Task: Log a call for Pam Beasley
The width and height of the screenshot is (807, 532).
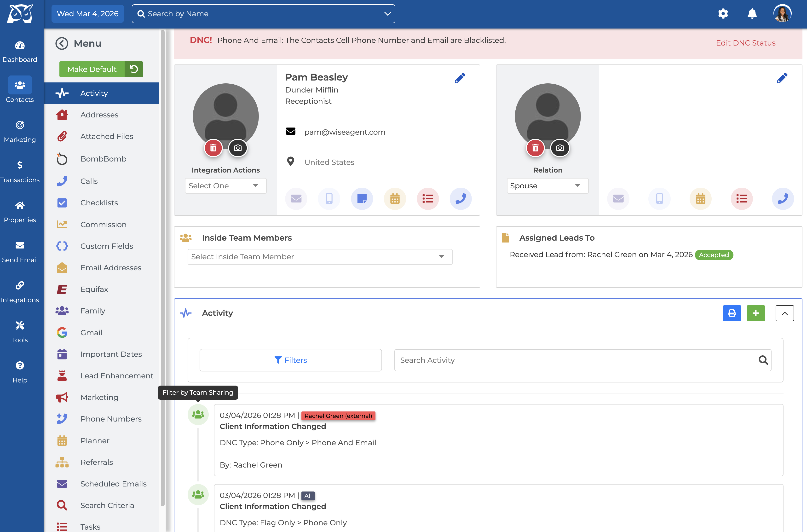Action: (461, 198)
